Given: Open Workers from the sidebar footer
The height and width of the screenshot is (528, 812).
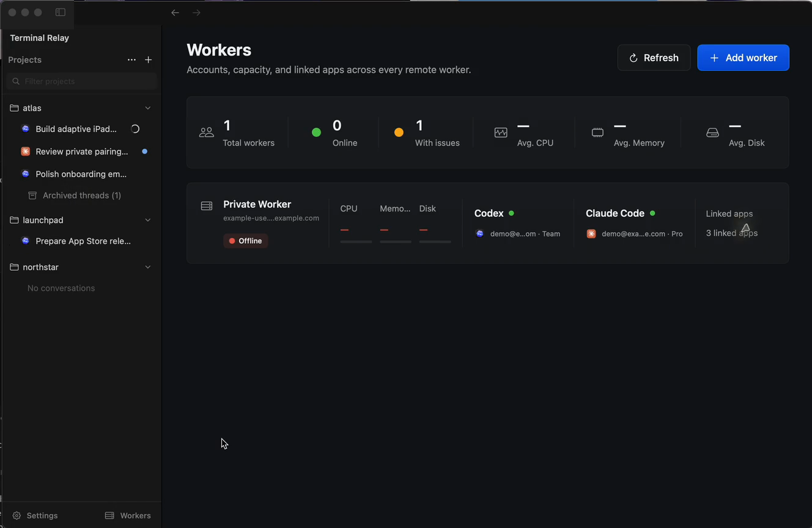Looking at the screenshot, I should tap(128, 515).
